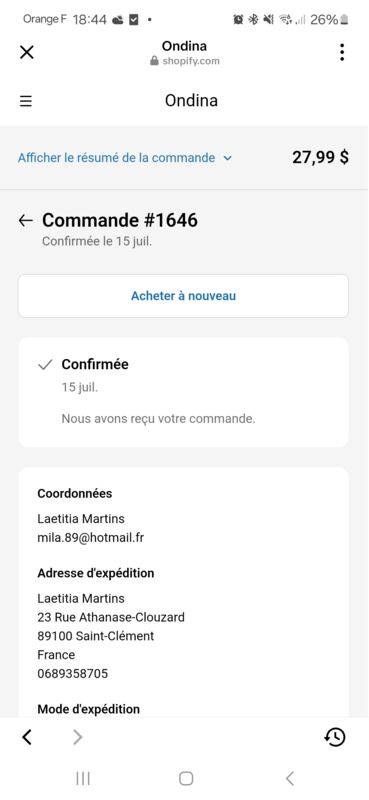Open the Ondina hamburger menu
Image resolution: width=369 pixels, height=800 pixels.
(26, 101)
